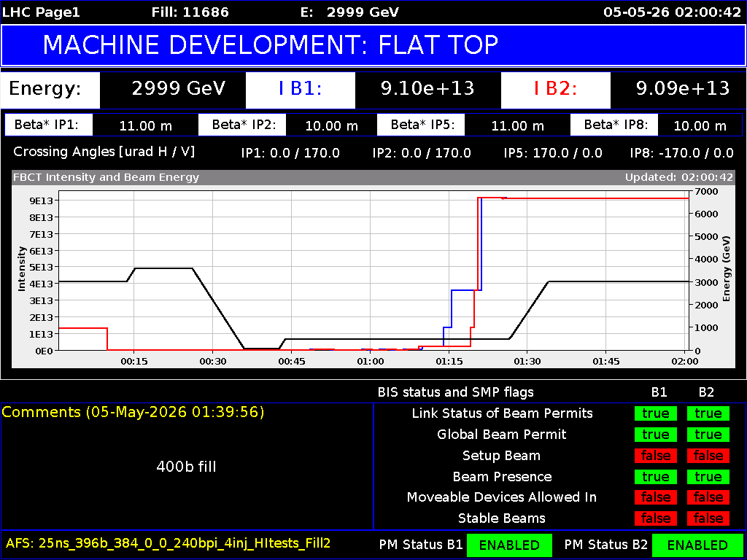This screenshot has width=747, height=560.
Task: Click 'Link Status of Beam Permits' label
Action: click(x=502, y=413)
